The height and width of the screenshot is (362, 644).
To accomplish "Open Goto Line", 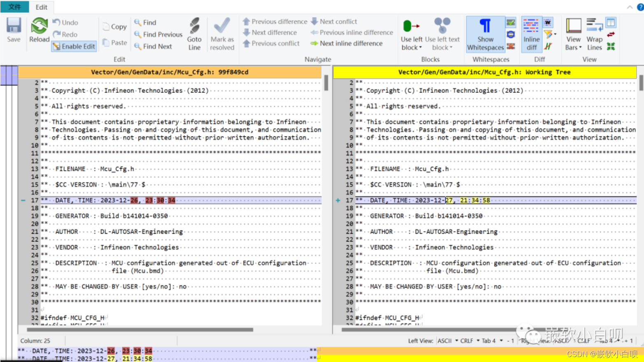I will [194, 34].
